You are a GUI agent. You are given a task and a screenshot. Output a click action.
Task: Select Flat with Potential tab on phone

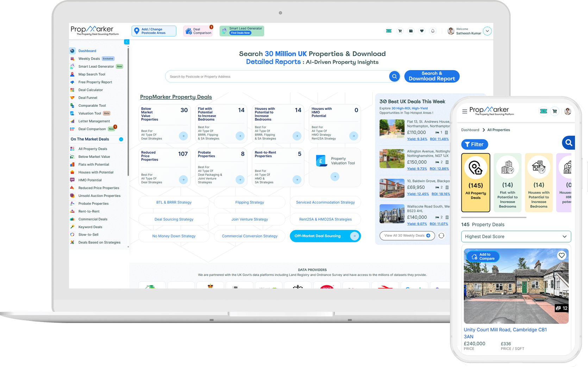(x=507, y=182)
